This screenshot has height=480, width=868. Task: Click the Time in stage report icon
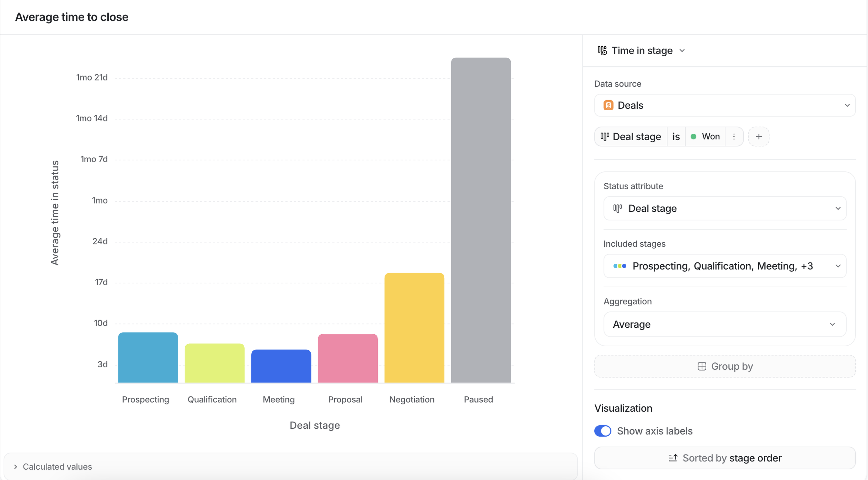602,51
